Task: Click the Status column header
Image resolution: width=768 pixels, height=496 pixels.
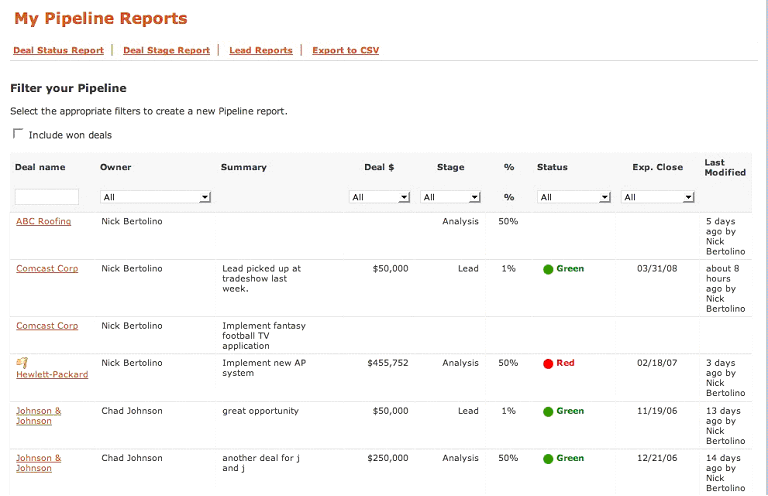Action: coord(552,167)
